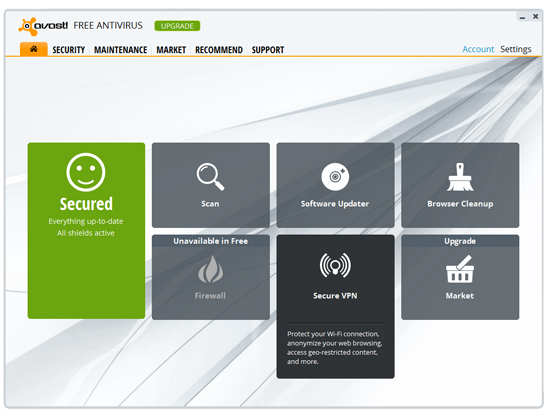Open the Recommend tab

coord(219,50)
